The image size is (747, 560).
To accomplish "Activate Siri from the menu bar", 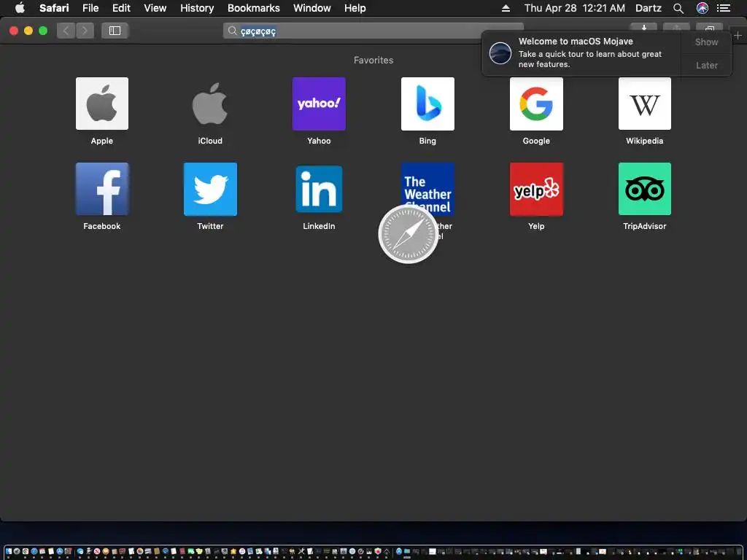I will coord(703,8).
